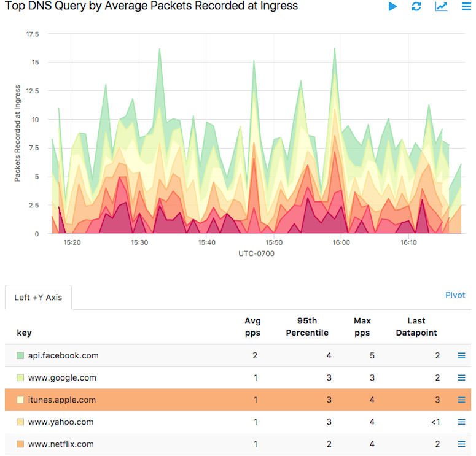Open the chart type line-graph icon
This screenshot has height=456, width=476.
click(441, 6)
